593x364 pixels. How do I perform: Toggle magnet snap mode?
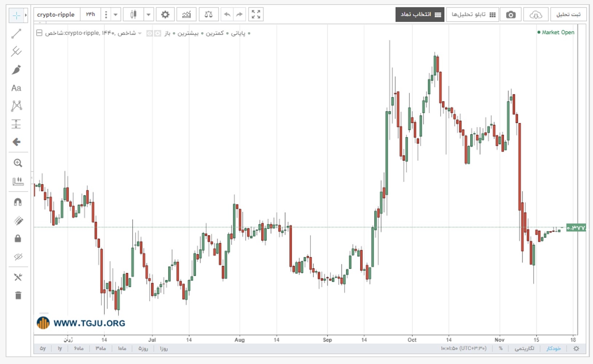coord(18,202)
